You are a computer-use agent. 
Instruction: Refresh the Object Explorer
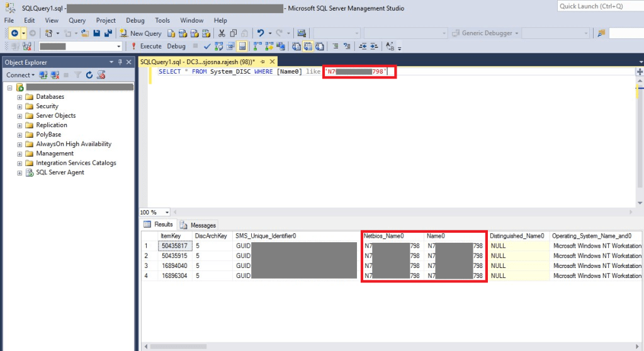pyautogui.click(x=89, y=75)
